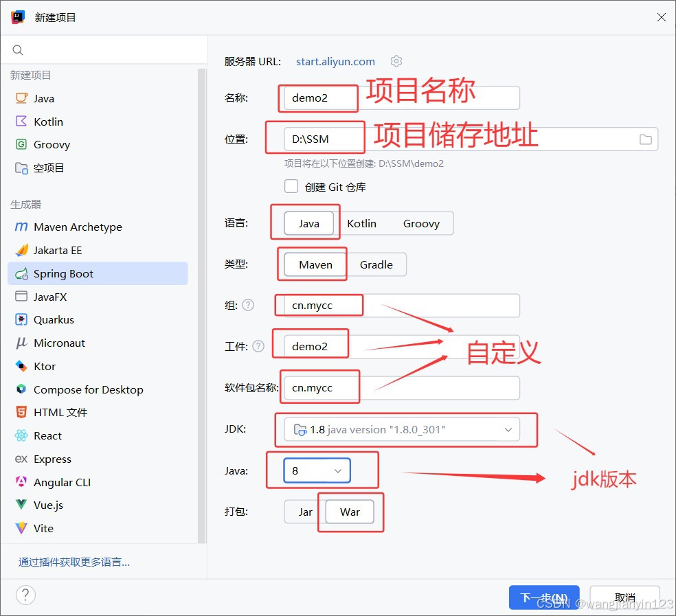
Task: Click the empty project folder icon
Action: pyautogui.click(x=21, y=168)
